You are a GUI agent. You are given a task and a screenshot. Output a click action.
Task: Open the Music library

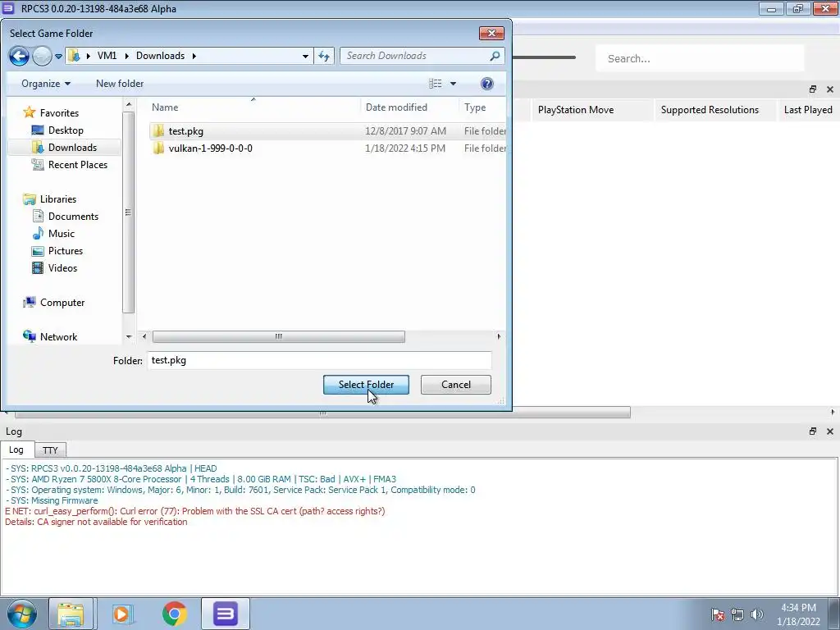point(61,234)
